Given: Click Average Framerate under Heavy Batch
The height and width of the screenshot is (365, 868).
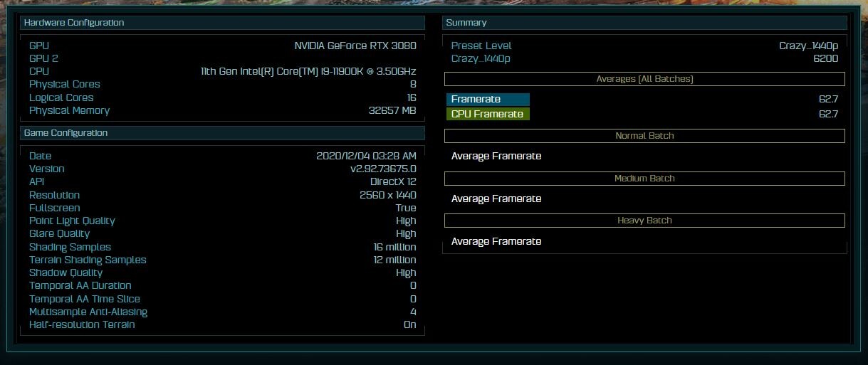Looking at the screenshot, I should coord(496,242).
